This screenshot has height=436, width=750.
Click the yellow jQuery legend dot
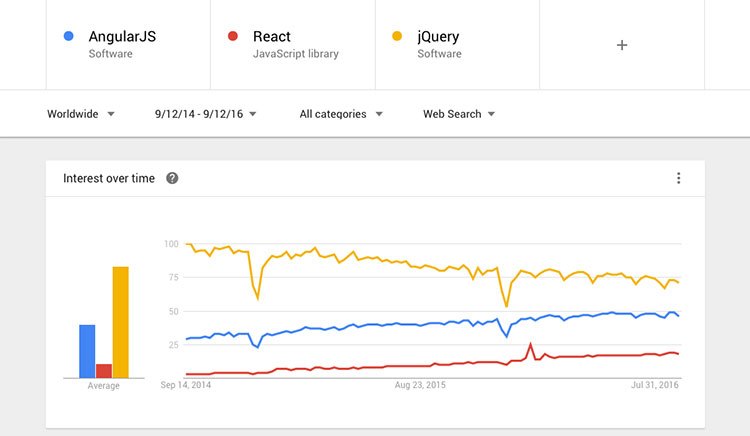tap(397, 36)
